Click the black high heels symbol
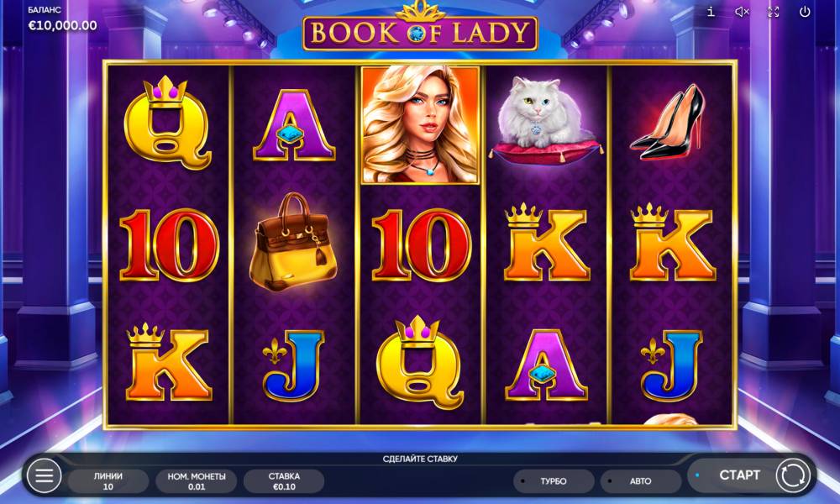Viewport: 840px width, 504px height. (x=669, y=122)
